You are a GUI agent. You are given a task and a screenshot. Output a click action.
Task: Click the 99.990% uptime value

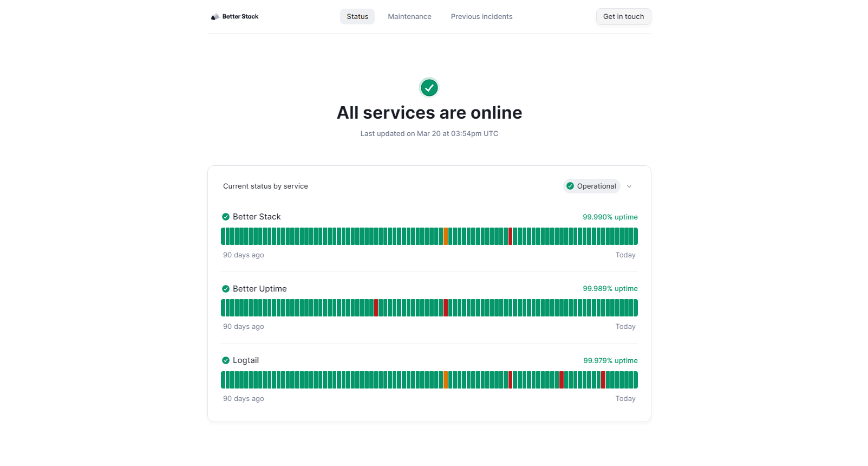tap(610, 217)
